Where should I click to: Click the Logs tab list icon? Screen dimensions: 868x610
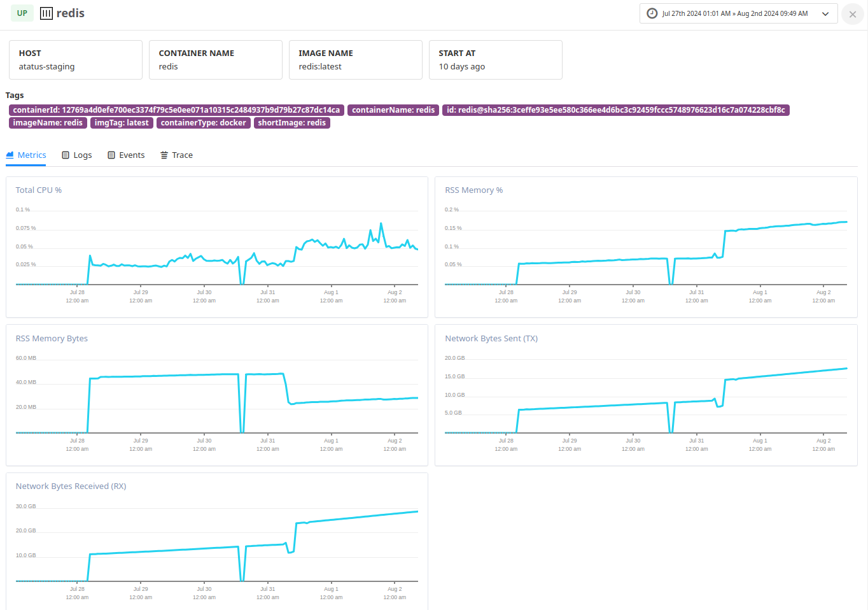pos(66,155)
